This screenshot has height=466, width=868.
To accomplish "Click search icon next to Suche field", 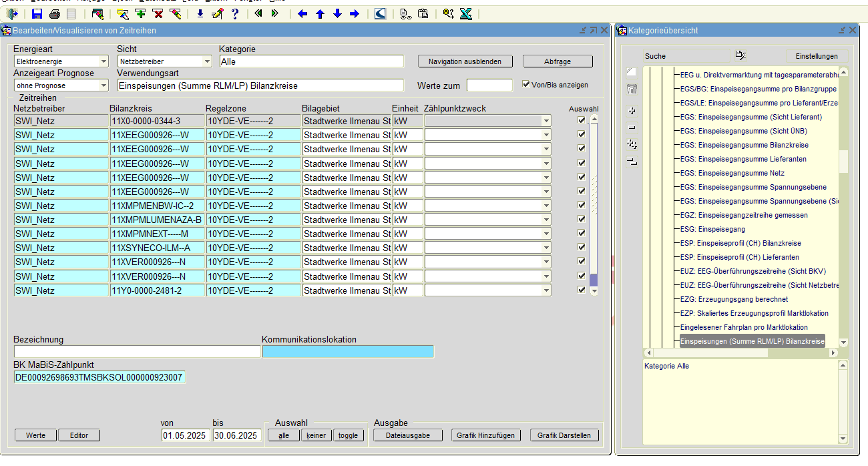I will pyautogui.click(x=740, y=55).
